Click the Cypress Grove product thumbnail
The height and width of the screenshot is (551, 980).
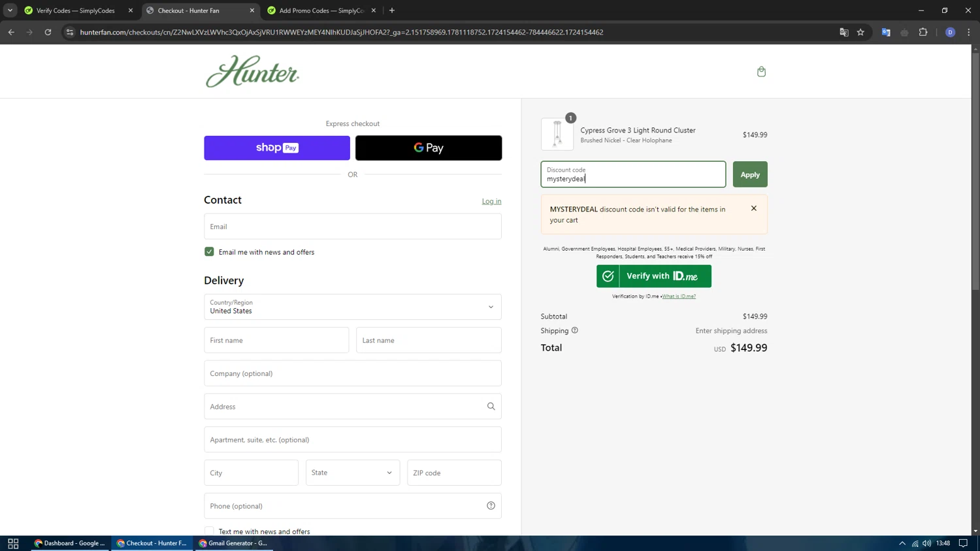point(557,134)
